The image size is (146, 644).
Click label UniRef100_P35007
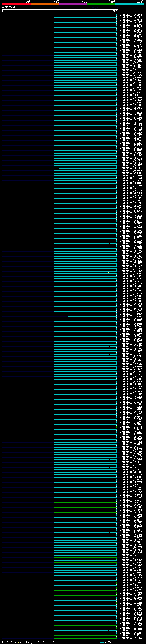[x=131, y=82]
